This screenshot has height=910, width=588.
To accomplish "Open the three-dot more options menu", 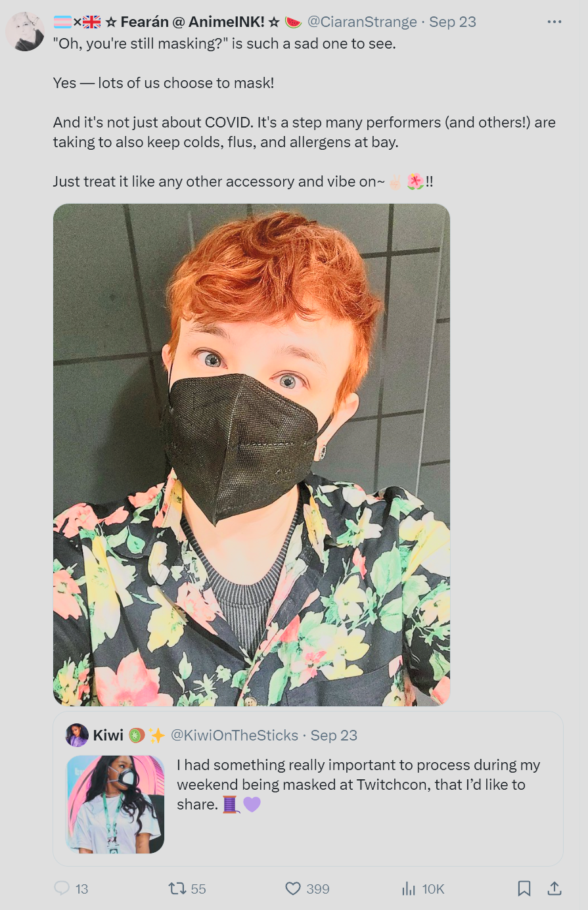I will coord(554,22).
